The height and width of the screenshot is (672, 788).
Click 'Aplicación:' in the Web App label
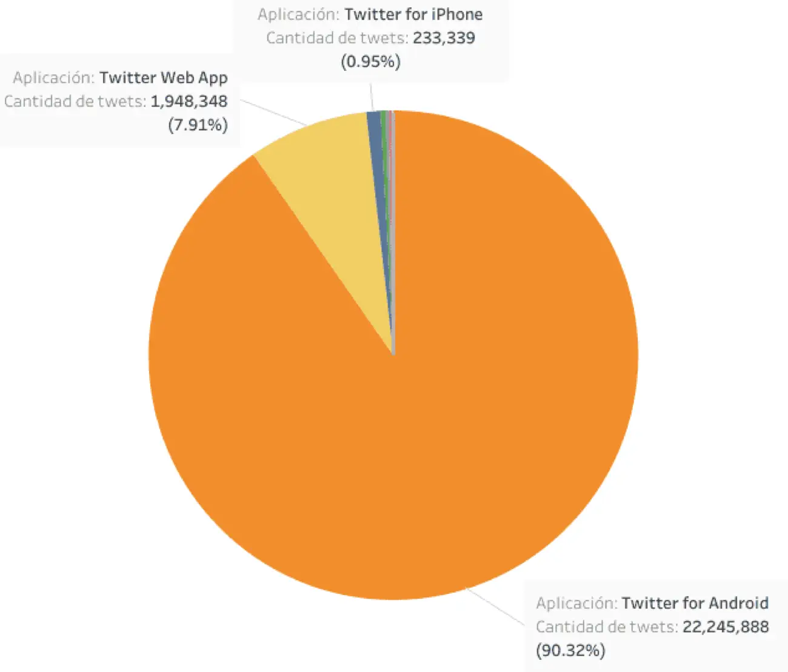click(x=54, y=78)
